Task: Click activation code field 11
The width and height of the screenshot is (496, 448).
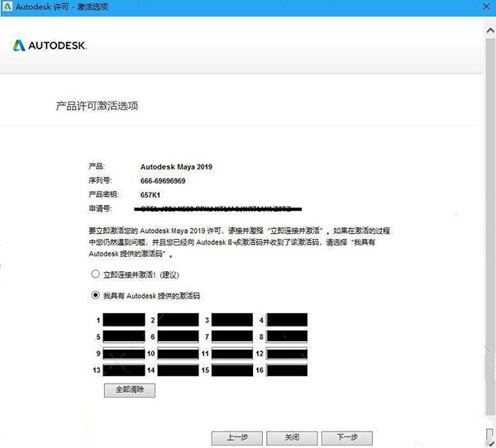Action: click(x=232, y=354)
